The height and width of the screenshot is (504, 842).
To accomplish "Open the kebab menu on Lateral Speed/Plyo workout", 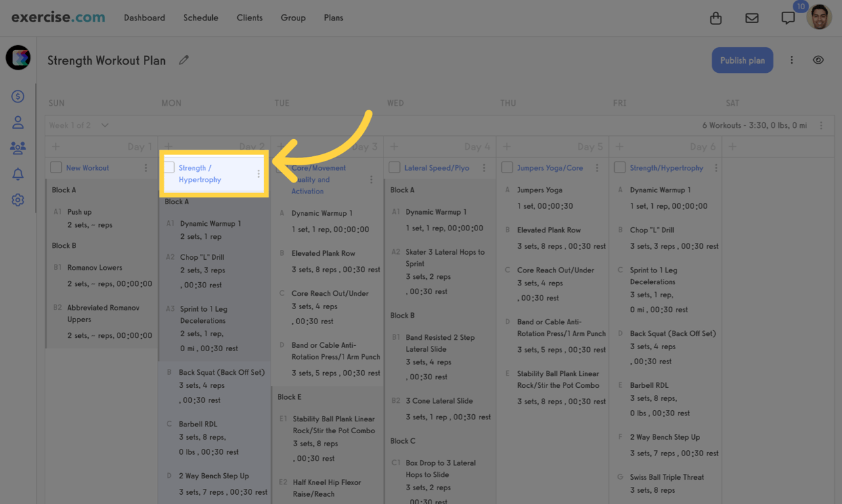I will click(484, 167).
